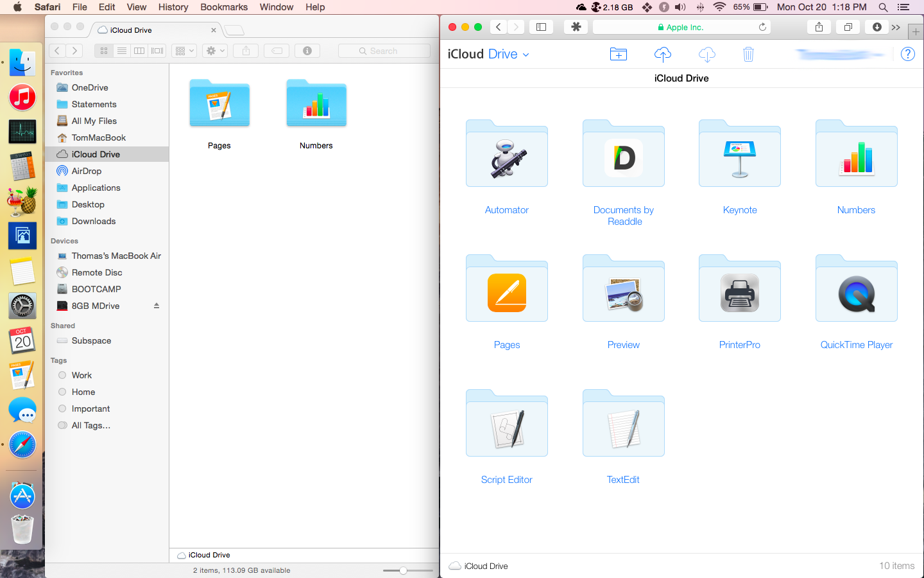Open the QuickTime Player folder
This screenshot has width=924, height=578.
tap(857, 288)
